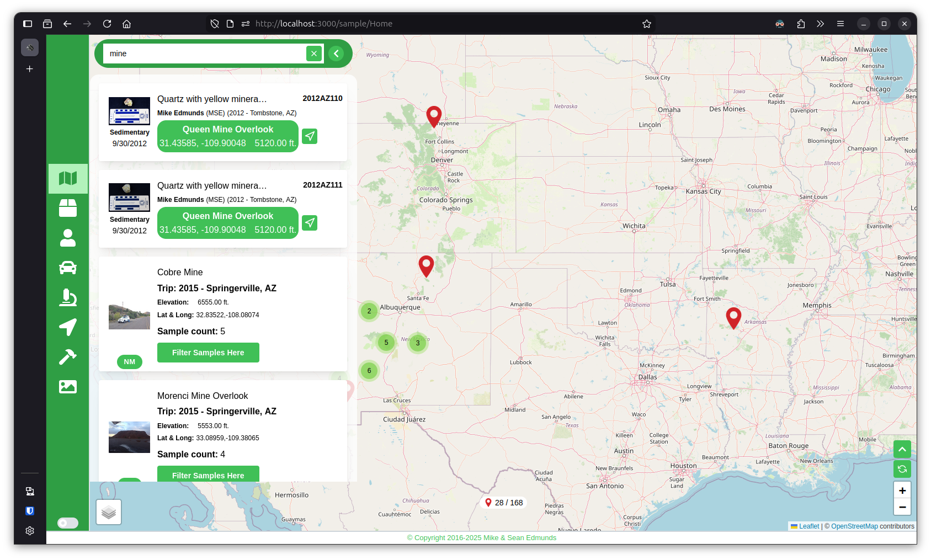
Task: Select the car trips sidebar icon
Action: (68, 268)
